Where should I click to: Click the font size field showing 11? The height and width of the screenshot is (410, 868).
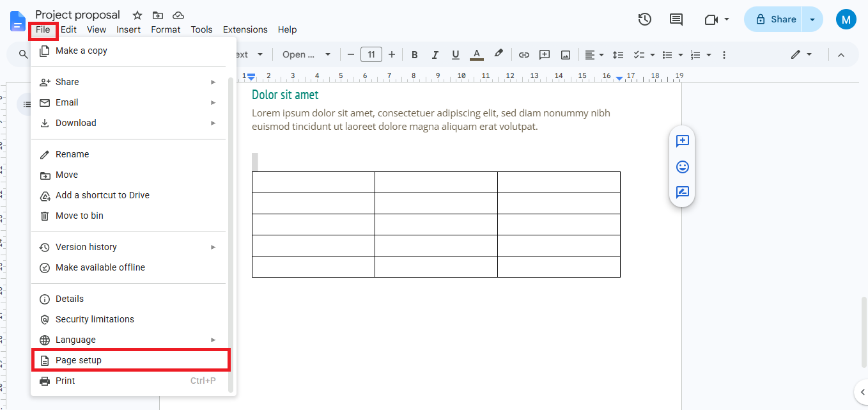371,55
